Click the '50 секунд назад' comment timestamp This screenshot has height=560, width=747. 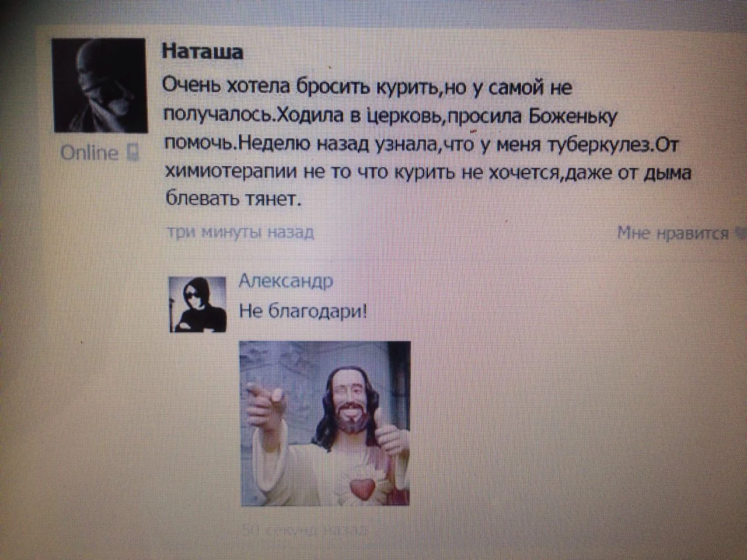[305, 530]
